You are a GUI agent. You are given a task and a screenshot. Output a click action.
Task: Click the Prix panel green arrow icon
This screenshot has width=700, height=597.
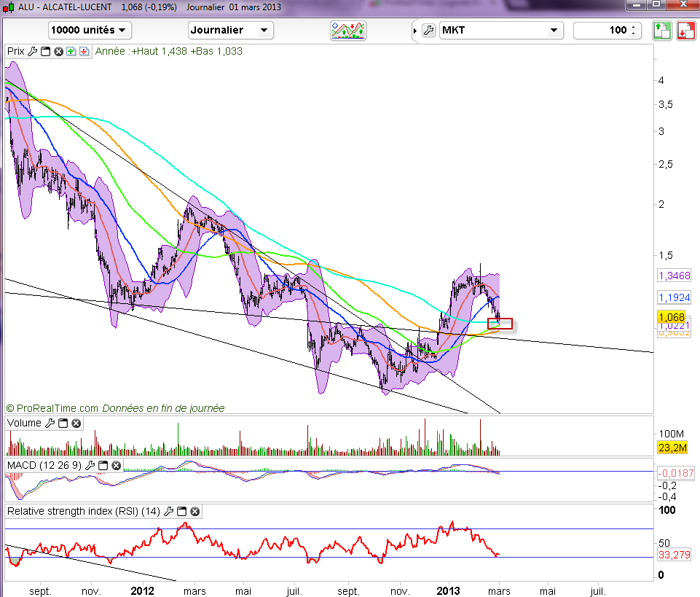tap(71, 52)
